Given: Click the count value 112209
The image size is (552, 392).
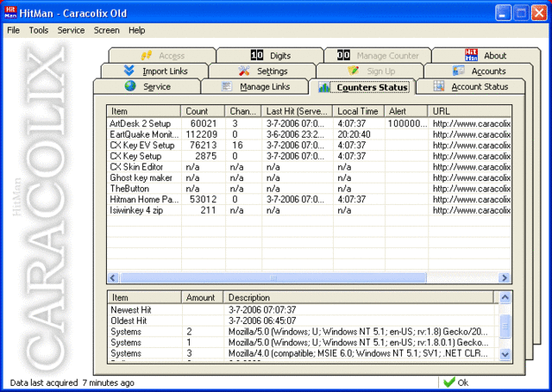Looking at the screenshot, I should click(201, 134).
